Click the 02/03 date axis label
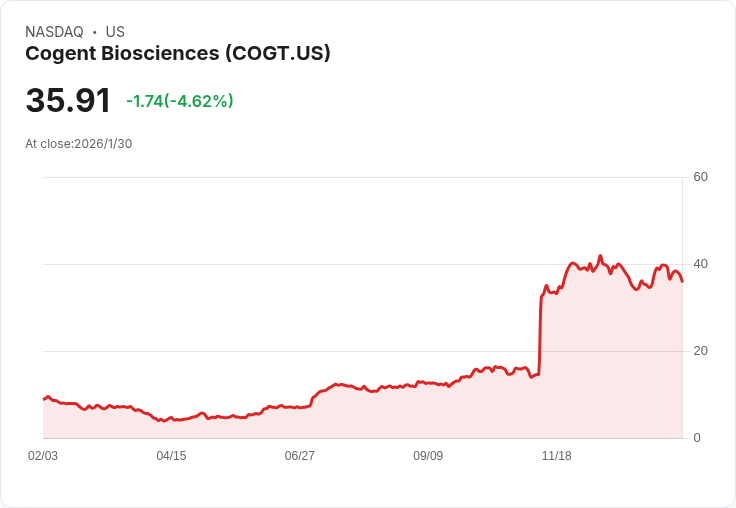The width and height of the screenshot is (736, 508). [43, 456]
